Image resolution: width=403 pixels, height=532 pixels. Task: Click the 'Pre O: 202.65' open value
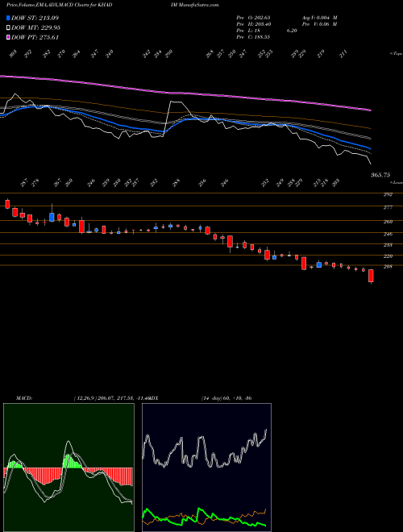click(x=253, y=18)
